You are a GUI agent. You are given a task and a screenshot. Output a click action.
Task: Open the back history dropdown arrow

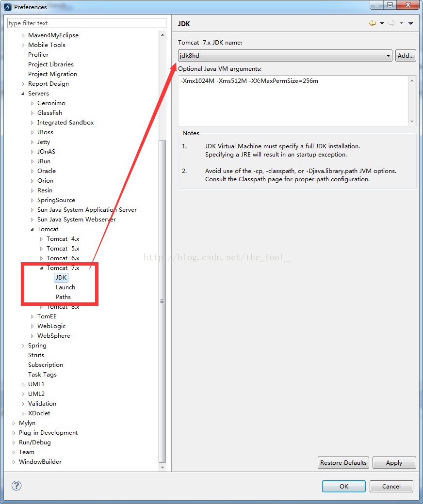pyautogui.click(x=382, y=23)
